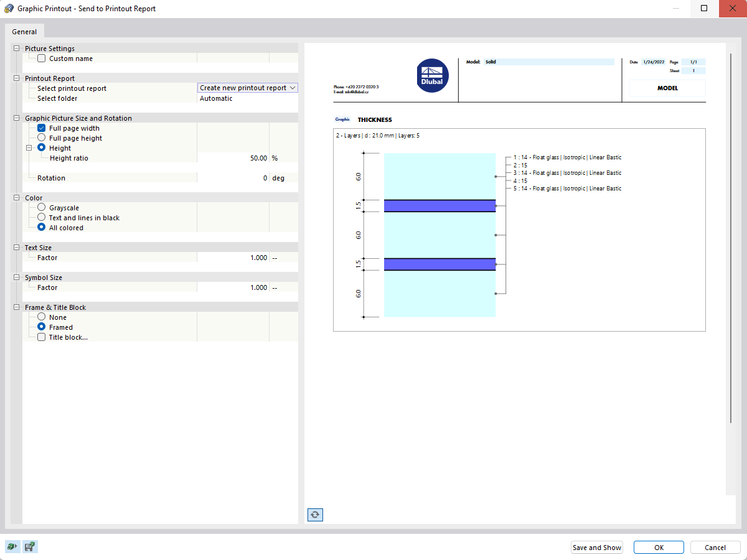
Task: Collapse the Height sub-item expander
Action: point(29,148)
